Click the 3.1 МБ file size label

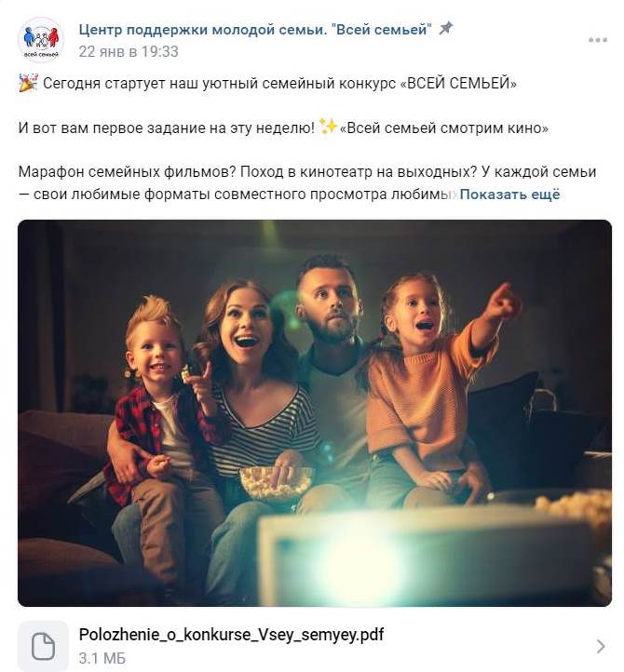tap(102, 658)
